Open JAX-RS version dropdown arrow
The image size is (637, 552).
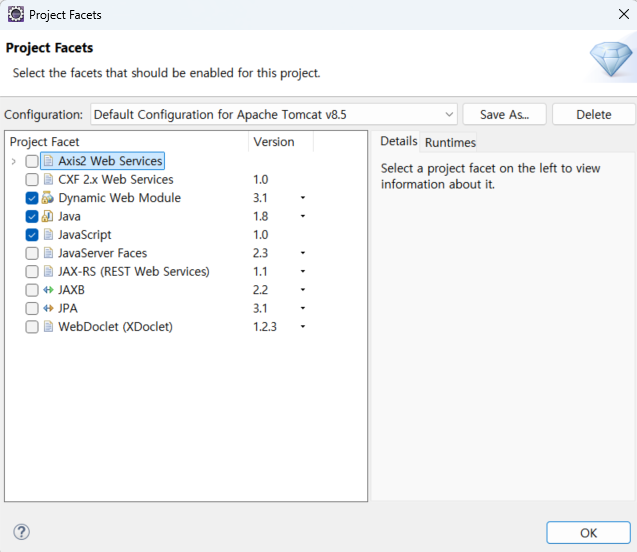pyautogui.click(x=303, y=271)
